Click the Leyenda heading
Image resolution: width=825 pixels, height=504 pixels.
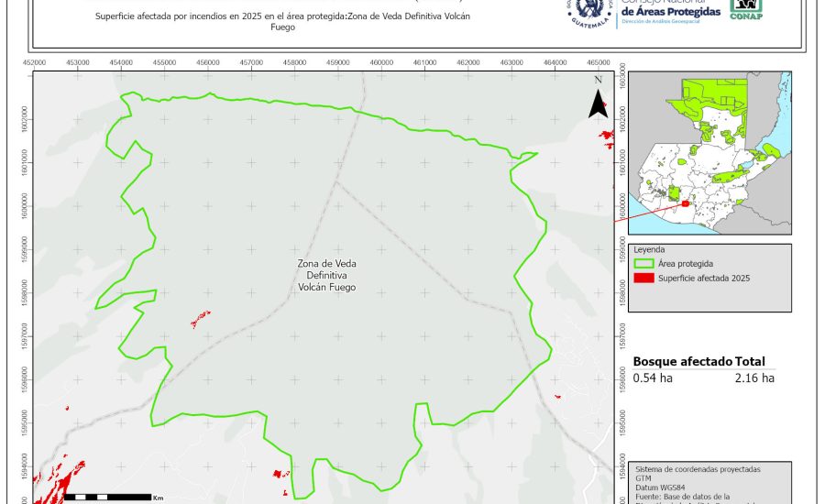tap(649, 248)
